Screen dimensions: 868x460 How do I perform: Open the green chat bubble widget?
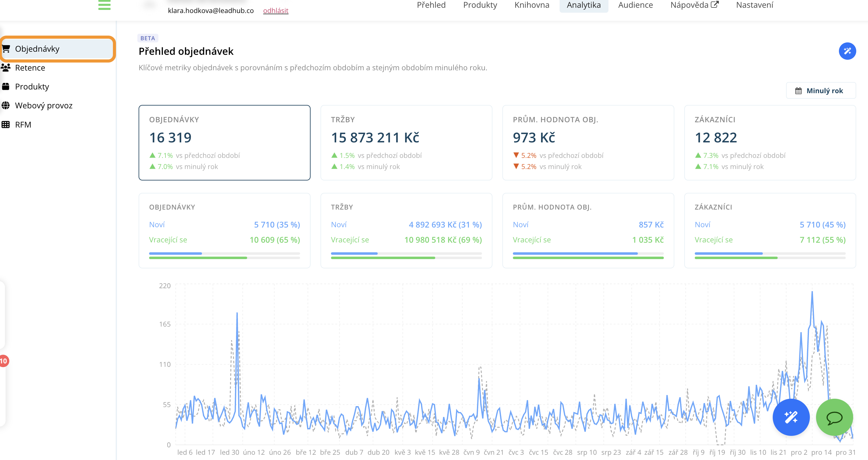tap(834, 417)
